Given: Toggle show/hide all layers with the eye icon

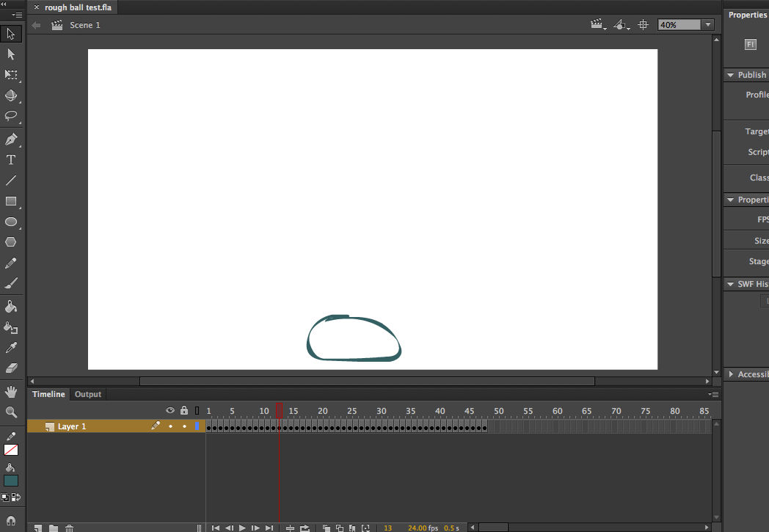Looking at the screenshot, I should (x=170, y=409).
